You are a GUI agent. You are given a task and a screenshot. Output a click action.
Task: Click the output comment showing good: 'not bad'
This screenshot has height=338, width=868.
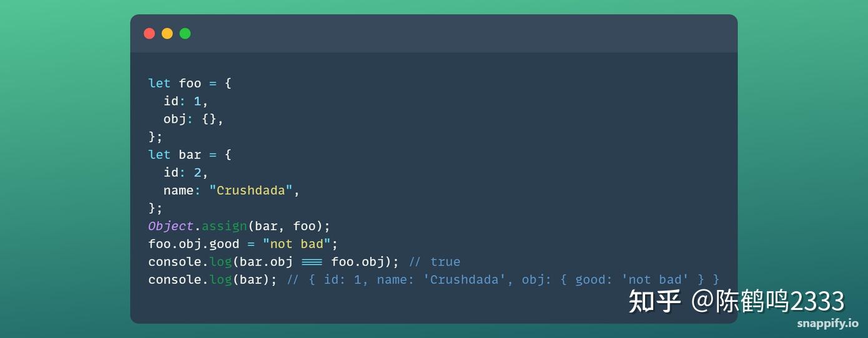coord(503,279)
